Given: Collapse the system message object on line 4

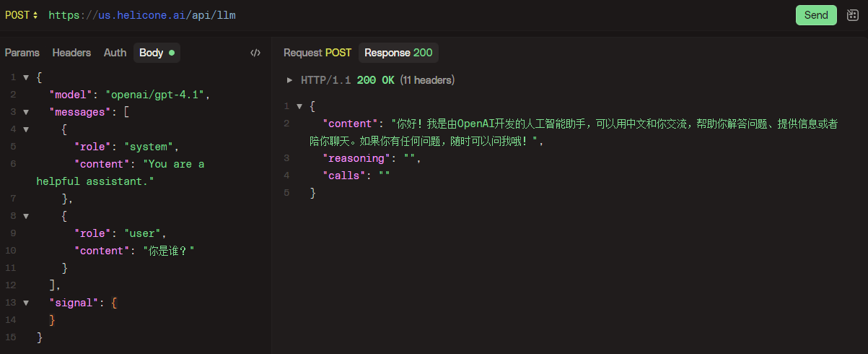Looking at the screenshot, I should tap(26, 129).
